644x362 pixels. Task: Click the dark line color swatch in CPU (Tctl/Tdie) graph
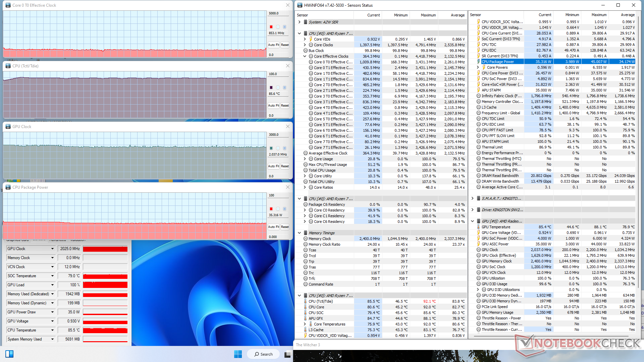pos(271,87)
